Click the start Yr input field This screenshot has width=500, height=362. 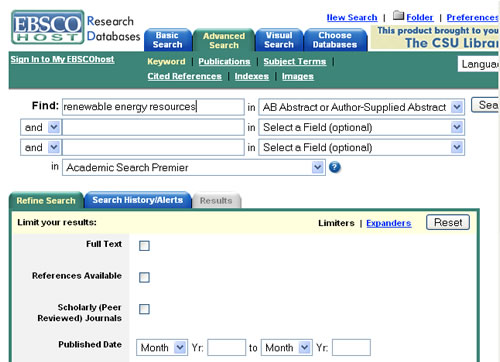(227, 348)
